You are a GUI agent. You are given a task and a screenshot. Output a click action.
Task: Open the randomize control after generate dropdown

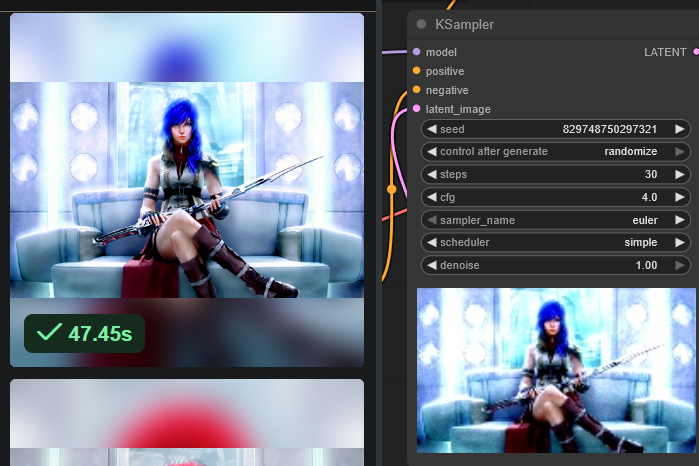tap(630, 152)
